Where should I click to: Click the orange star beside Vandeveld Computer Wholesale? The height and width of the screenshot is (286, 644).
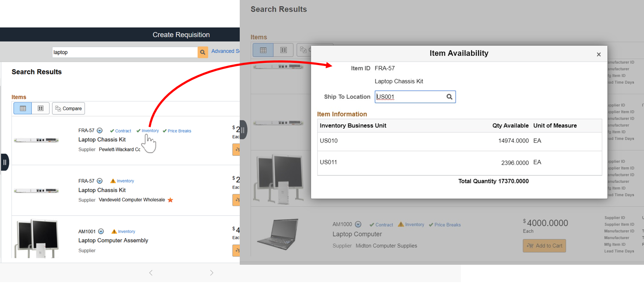coord(170,200)
